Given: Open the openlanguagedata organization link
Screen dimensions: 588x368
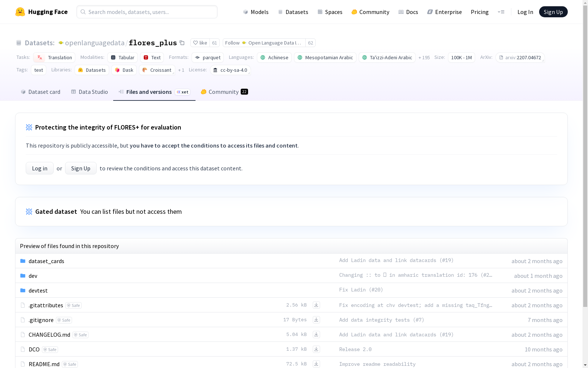Looking at the screenshot, I should (x=95, y=43).
